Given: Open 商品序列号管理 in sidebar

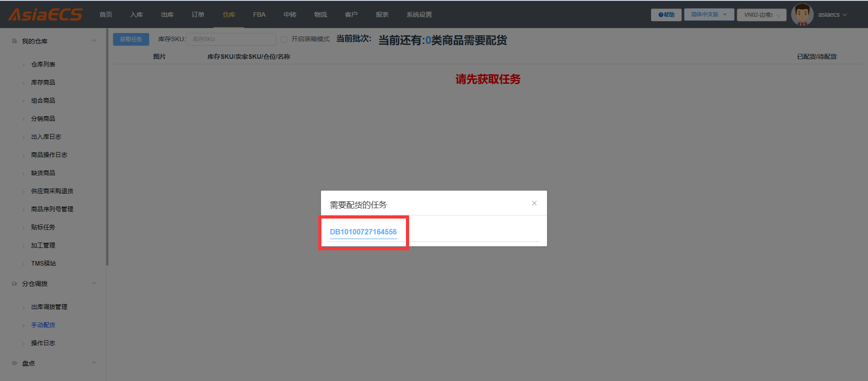Looking at the screenshot, I should 52,209.
